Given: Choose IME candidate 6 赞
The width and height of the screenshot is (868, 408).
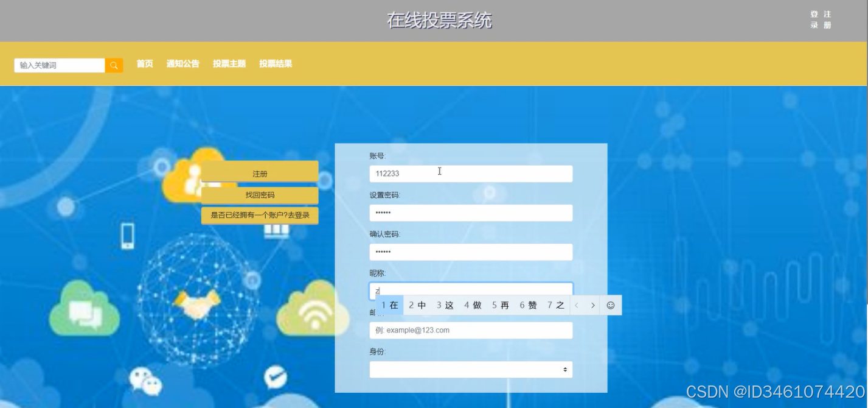Looking at the screenshot, I should tap(528, 305).
